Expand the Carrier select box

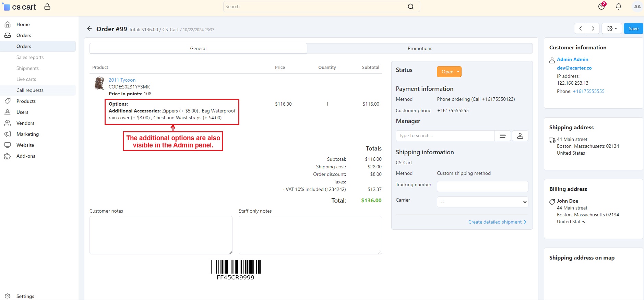click(482, 202)
